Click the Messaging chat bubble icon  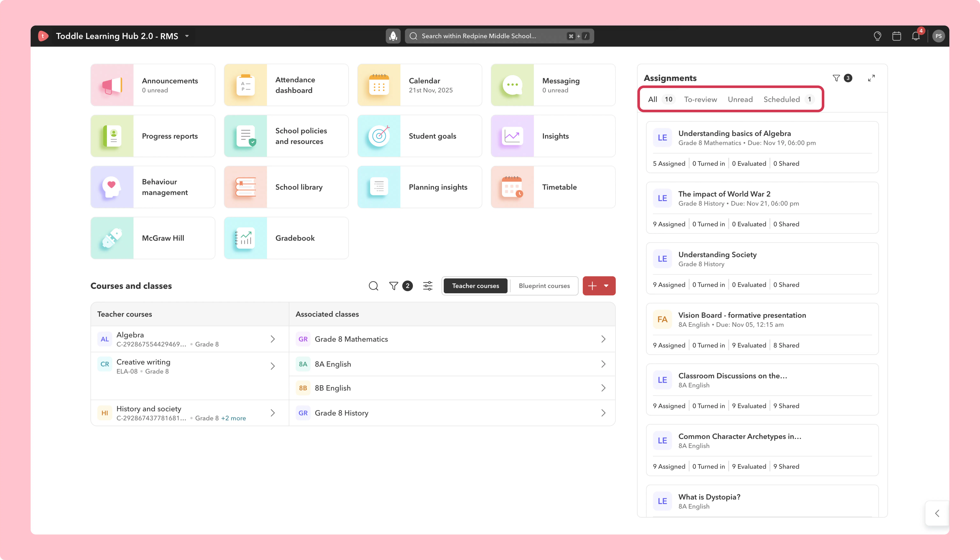point(512,85)
